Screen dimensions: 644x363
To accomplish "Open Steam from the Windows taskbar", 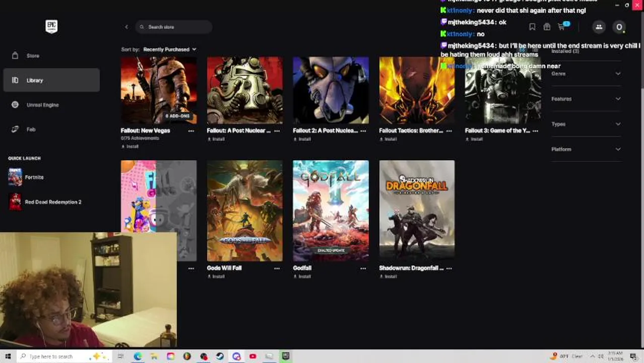I will tap(220, 356).
